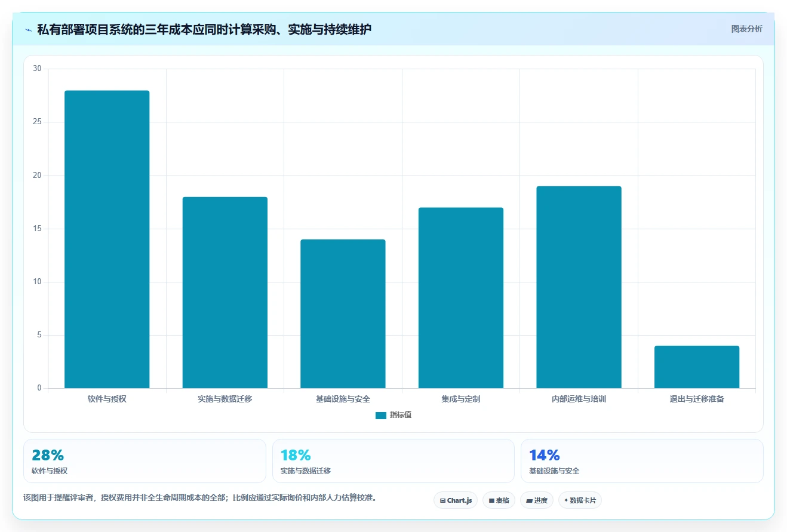The width and height of the screenshot is (787, 532).
Task: Click the 基础设施与安全 x-axis label
Action: click(x=343, y=399)
